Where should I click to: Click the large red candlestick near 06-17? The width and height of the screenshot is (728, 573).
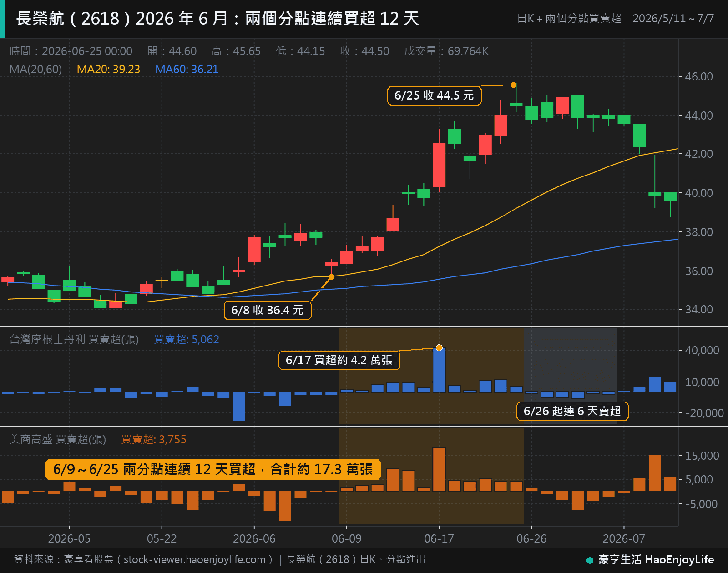click(439, 165)
